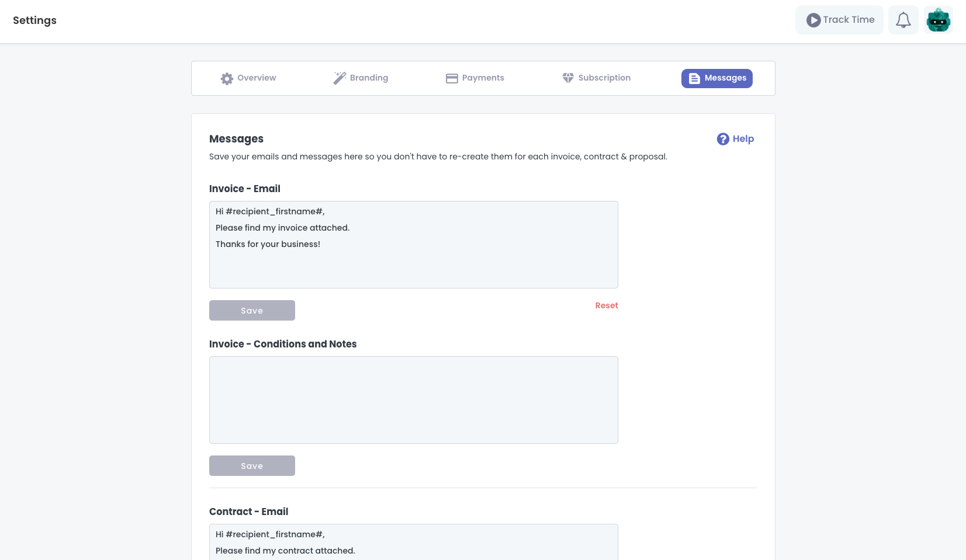This screenshot has width=966, height=560.
Task: Save the Invoice Conditions and Notes
Action: (252, 466)
